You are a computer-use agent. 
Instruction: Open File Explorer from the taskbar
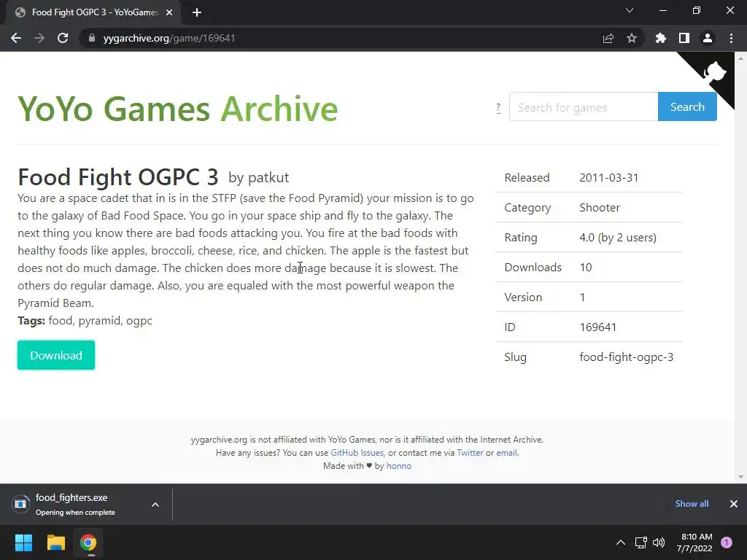[x=55, y=542]
